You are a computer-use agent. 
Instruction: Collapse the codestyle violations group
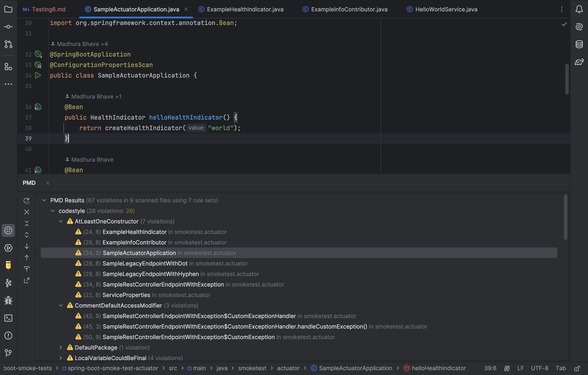pos(53,211)
